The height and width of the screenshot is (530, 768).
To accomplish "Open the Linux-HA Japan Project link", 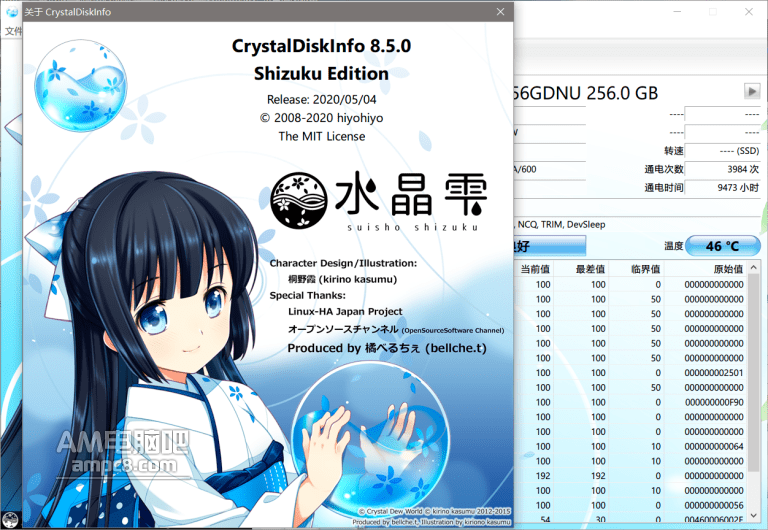I will [x=345, y=312].
